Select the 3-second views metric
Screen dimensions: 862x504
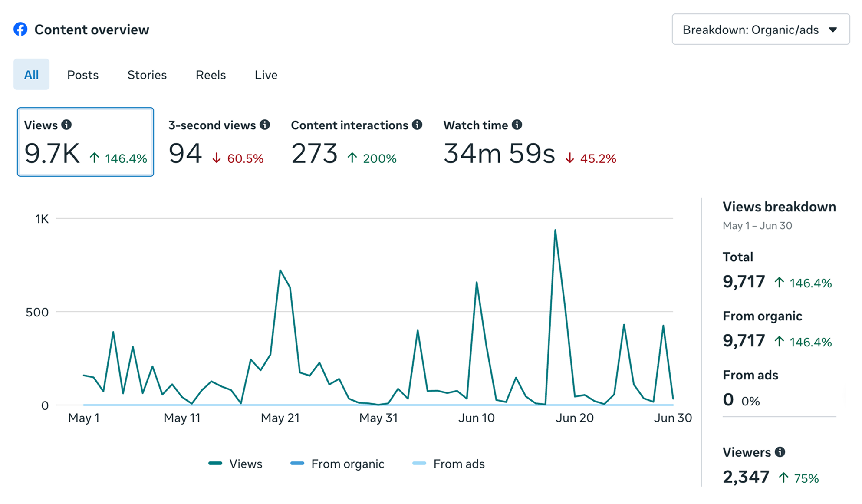click(x=219, y=142)
